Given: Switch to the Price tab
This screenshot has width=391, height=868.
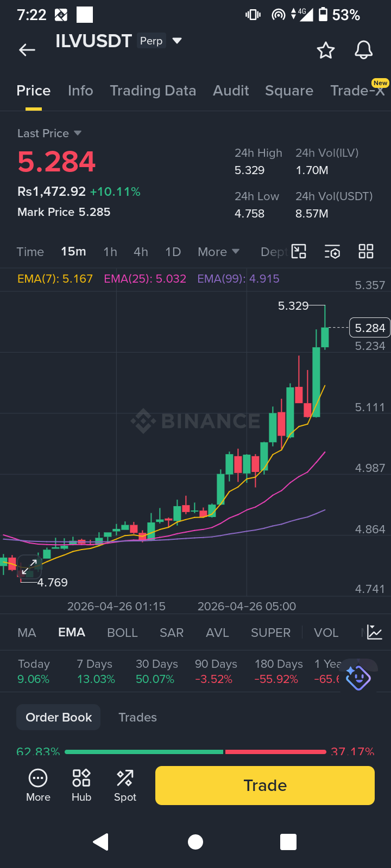Looking at the screenshot, I should (x=34, y=91).
